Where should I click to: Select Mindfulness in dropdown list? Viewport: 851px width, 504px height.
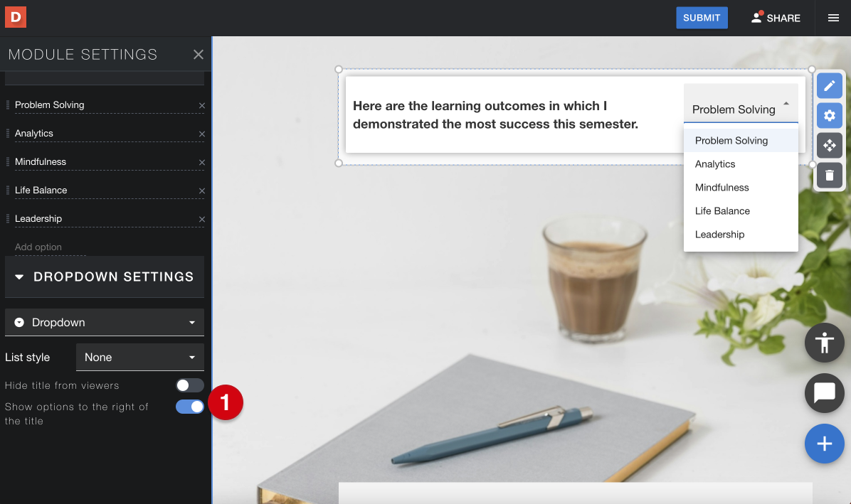pos(741,188)
